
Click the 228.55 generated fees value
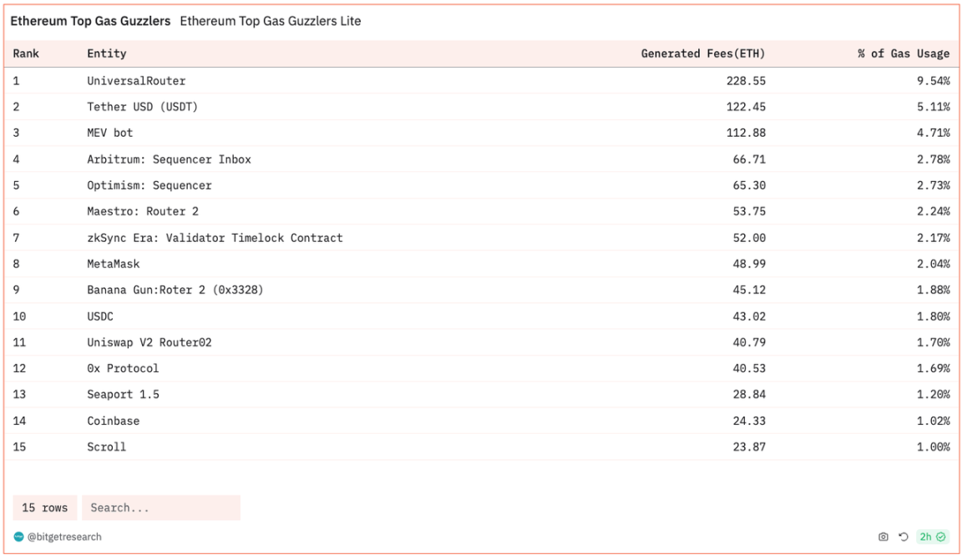click(746, 81)
